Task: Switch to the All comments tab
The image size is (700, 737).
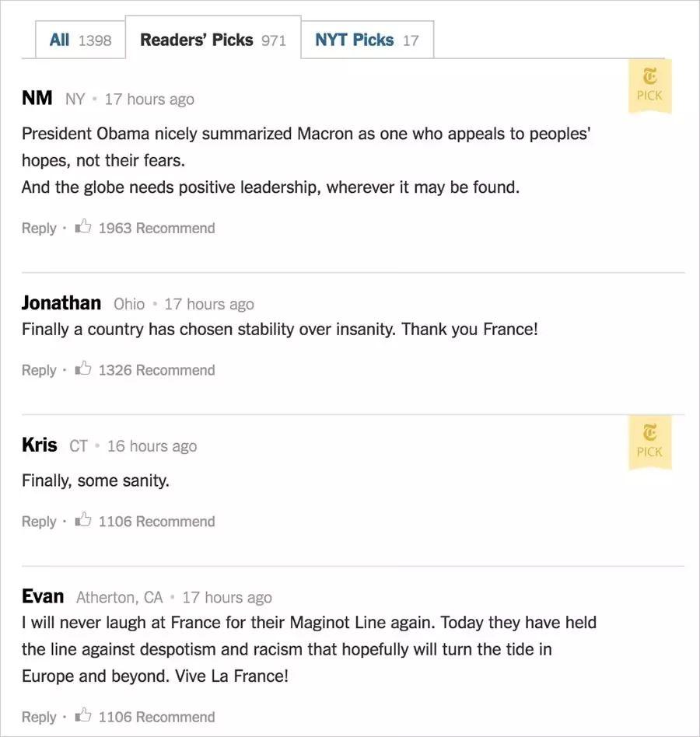Action: click(80, 40)
